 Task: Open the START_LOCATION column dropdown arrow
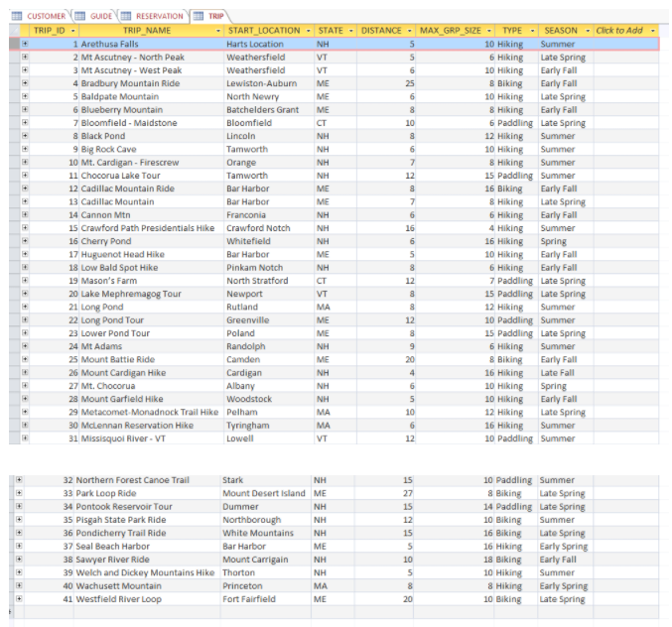(308, 31)
